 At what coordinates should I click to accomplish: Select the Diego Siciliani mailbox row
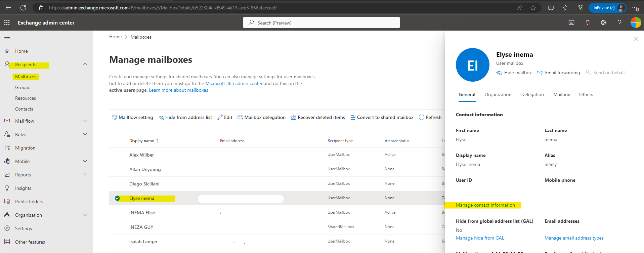(x=277, y=184)
